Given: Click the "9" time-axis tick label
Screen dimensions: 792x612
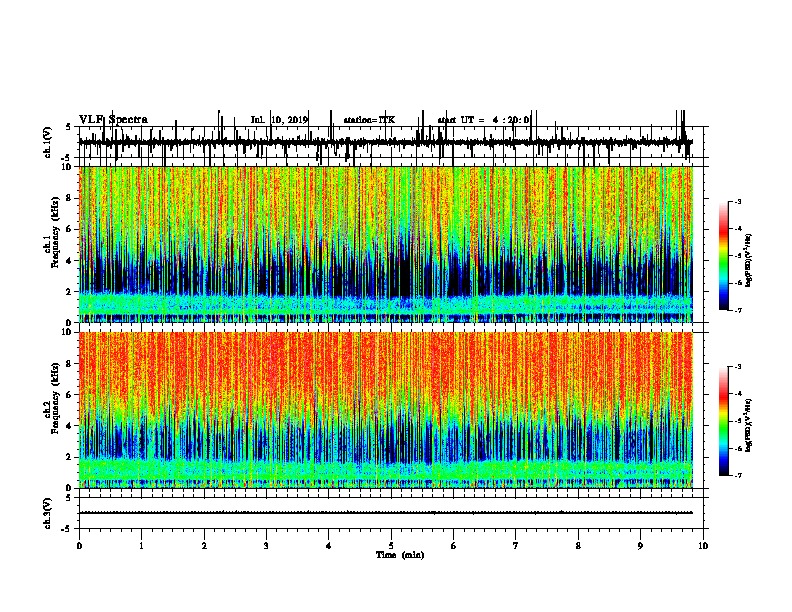Looking at the screenshot, I should 640,546.
